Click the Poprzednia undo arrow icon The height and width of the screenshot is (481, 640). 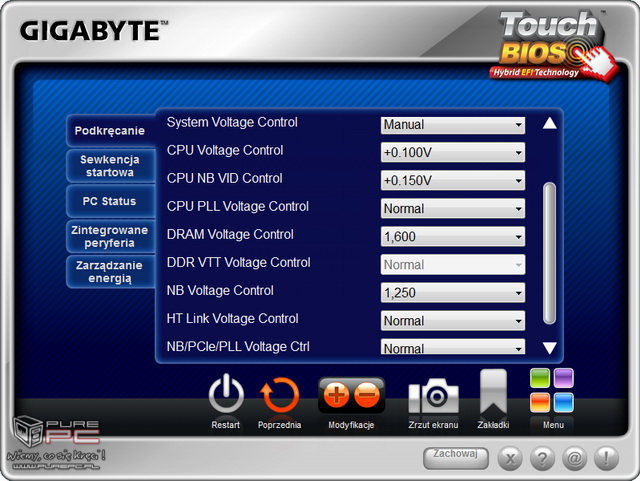[x=280, y=396]
